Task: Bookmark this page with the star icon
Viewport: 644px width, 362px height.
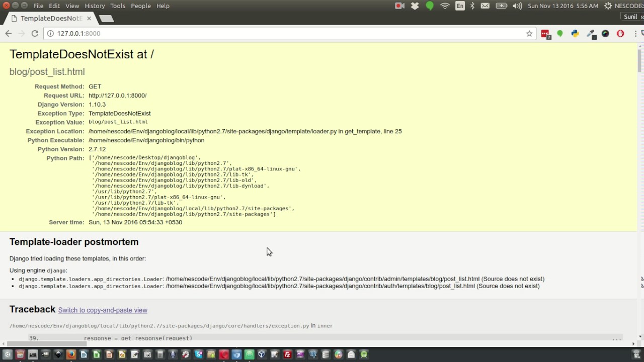Action: (x=529, y=33)
